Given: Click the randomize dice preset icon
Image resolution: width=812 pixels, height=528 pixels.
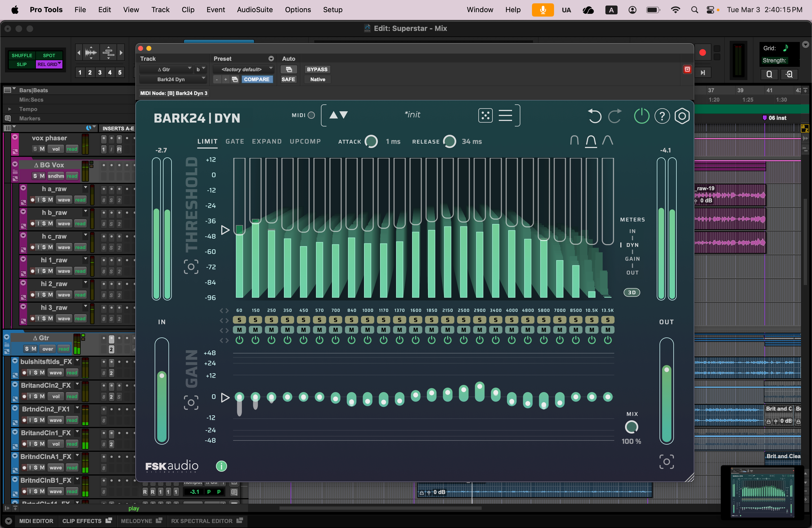Looking at the screenshot, I should coord(485,115).
